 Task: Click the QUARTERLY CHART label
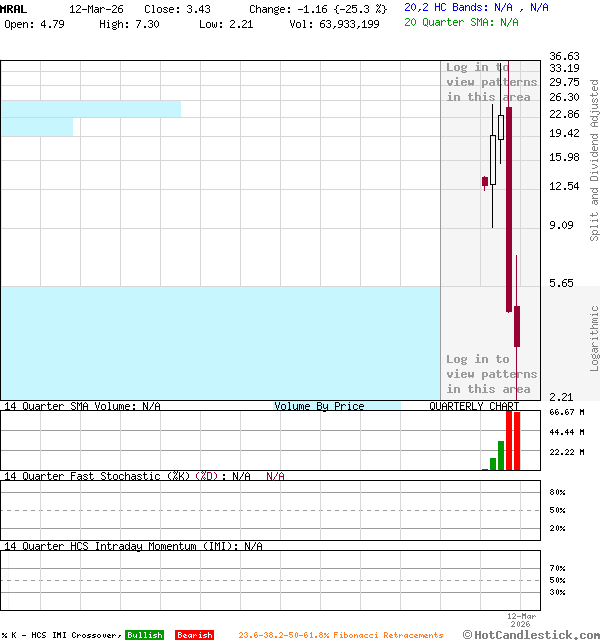coord(474,406)
